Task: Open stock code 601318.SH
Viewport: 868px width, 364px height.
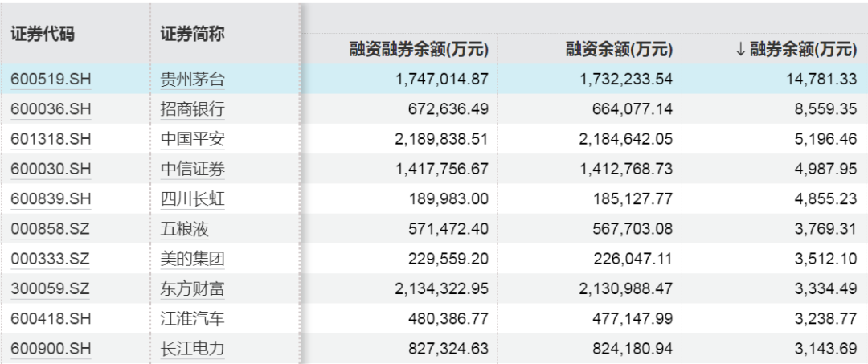Action: (x=51, y=139)
